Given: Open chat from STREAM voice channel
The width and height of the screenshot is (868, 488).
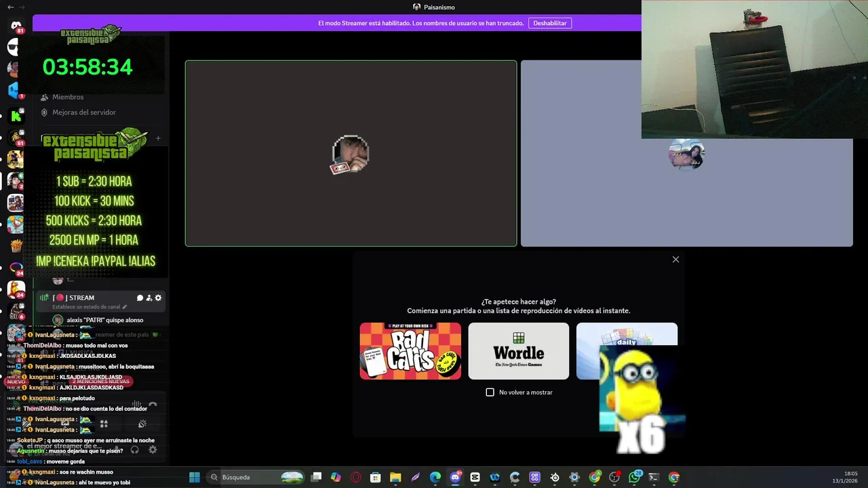Looking at the screenshot, I should pyautogui.click(x=140, y=298).
